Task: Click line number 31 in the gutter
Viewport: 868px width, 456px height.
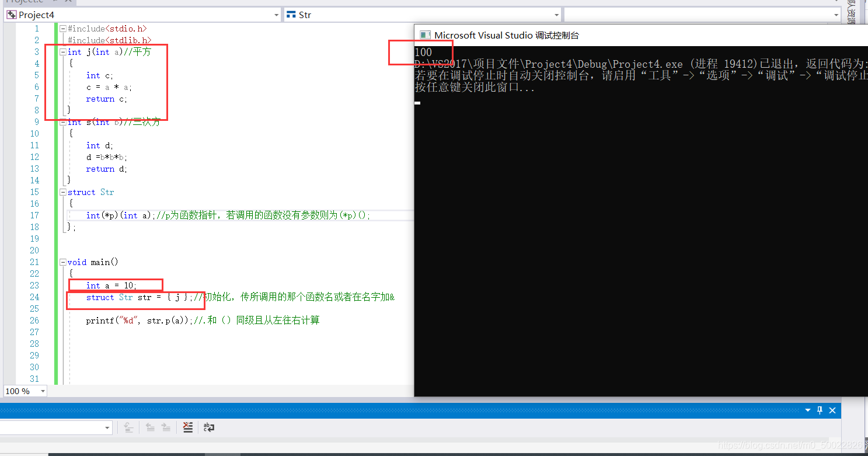Action: click(x=34, y=378)
